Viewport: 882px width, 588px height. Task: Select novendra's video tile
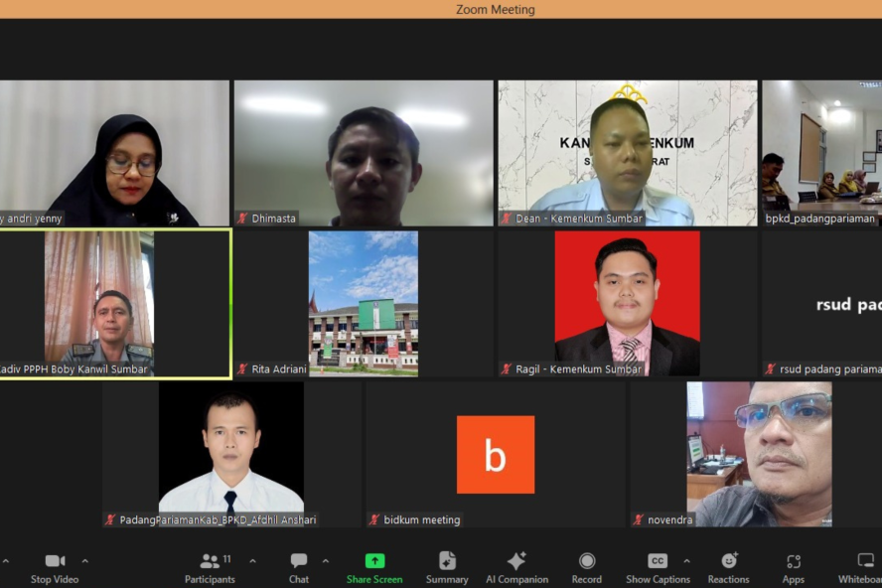point(759,454)
